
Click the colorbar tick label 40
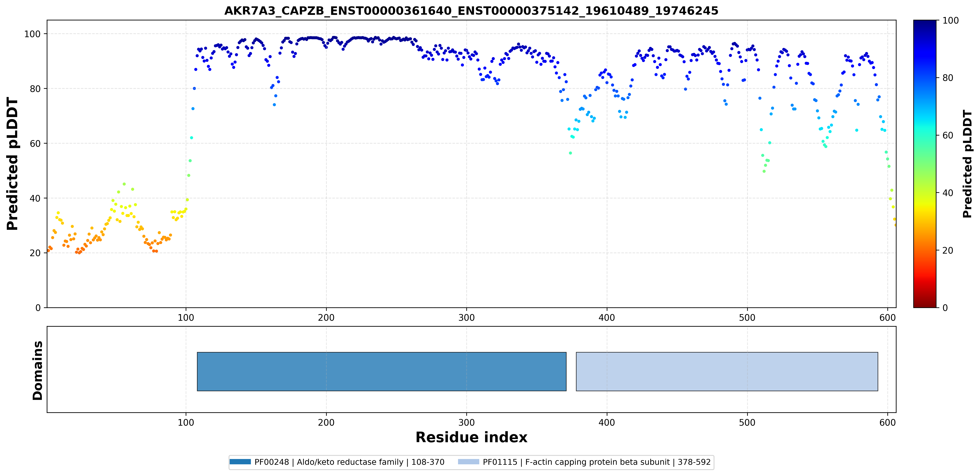[x=947, y=192]
